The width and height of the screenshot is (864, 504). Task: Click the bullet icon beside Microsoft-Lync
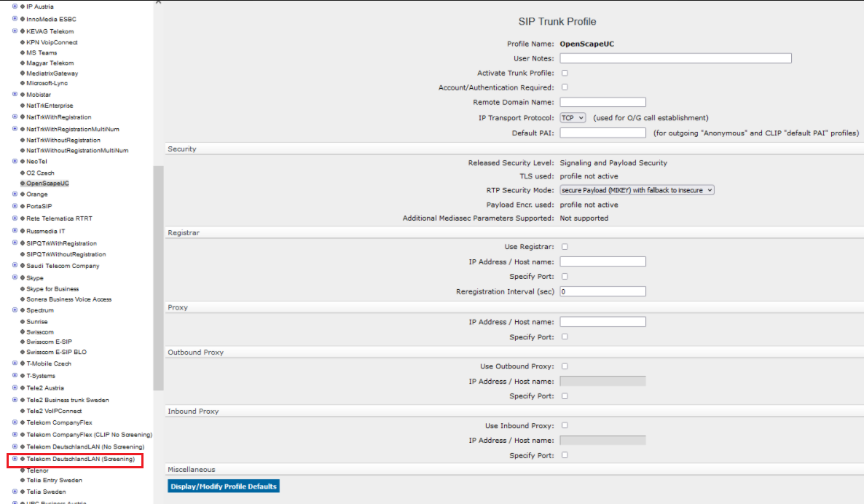[23, 83]
